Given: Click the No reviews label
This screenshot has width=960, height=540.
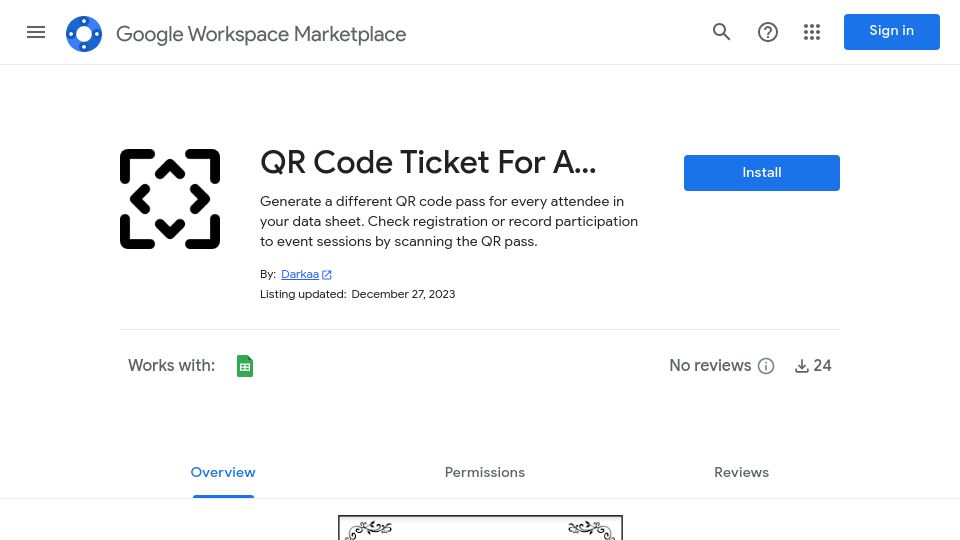Looking at the screenshot, I should pyautogui.click(x=710, y=366).
